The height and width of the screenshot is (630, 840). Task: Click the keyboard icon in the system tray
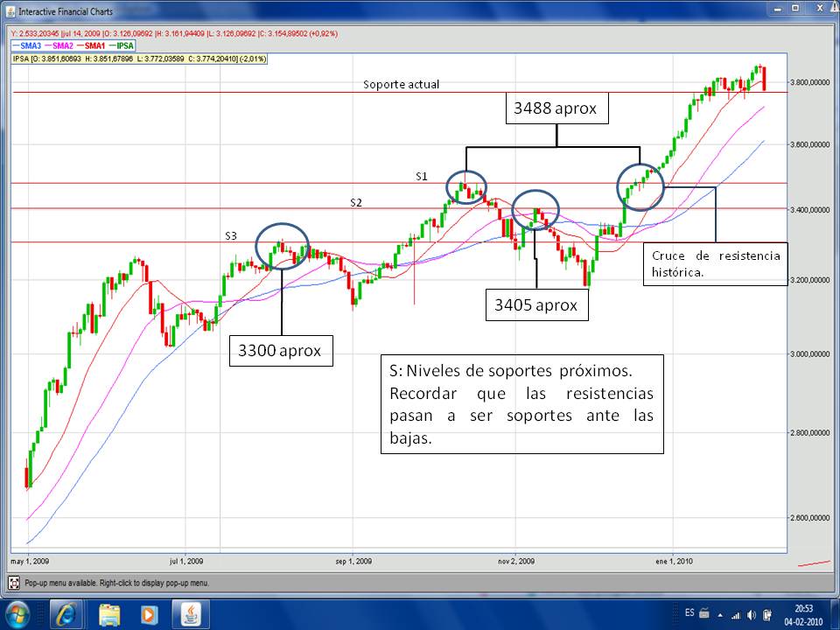point(703,613)
